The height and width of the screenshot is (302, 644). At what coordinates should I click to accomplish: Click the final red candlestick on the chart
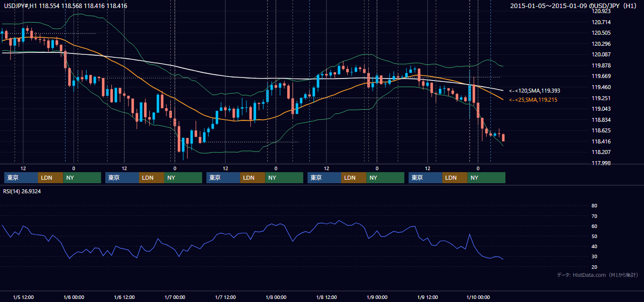[x=503, y=138]
